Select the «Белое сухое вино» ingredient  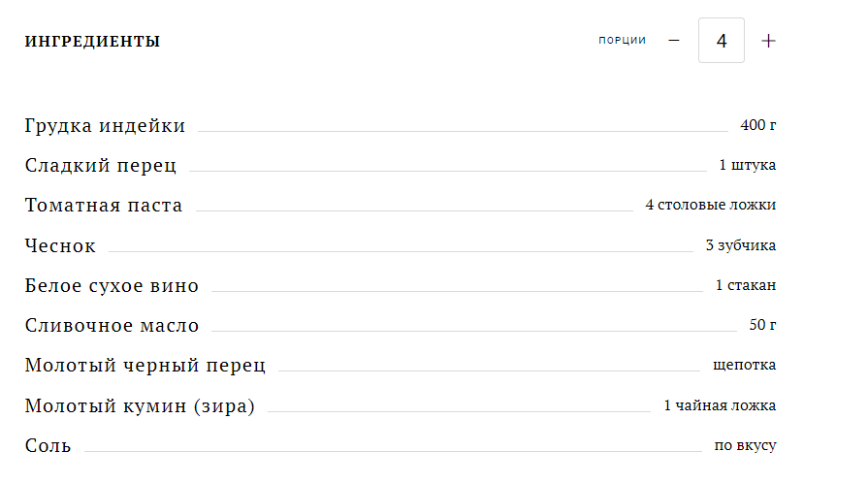112,286
